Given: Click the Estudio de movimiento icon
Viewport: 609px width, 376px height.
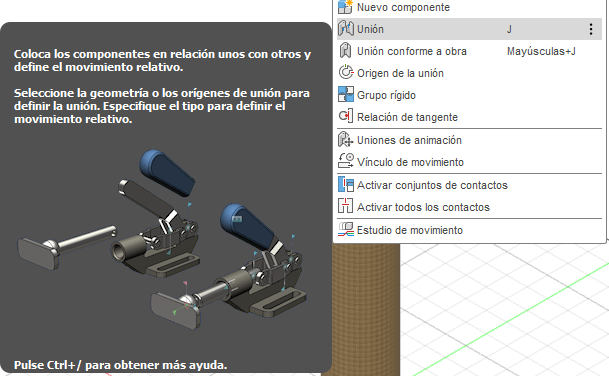Looking at the screenshot, I should (x=346, y=230).
